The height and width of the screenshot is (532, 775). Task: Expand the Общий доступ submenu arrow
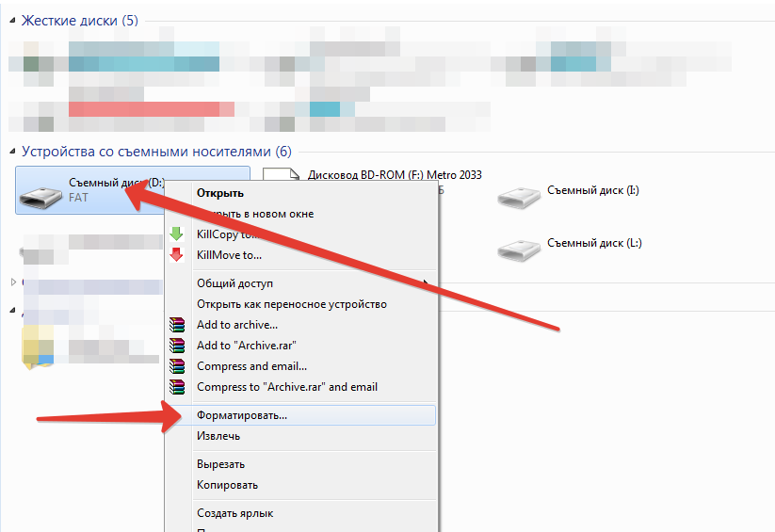click(426, 283)
